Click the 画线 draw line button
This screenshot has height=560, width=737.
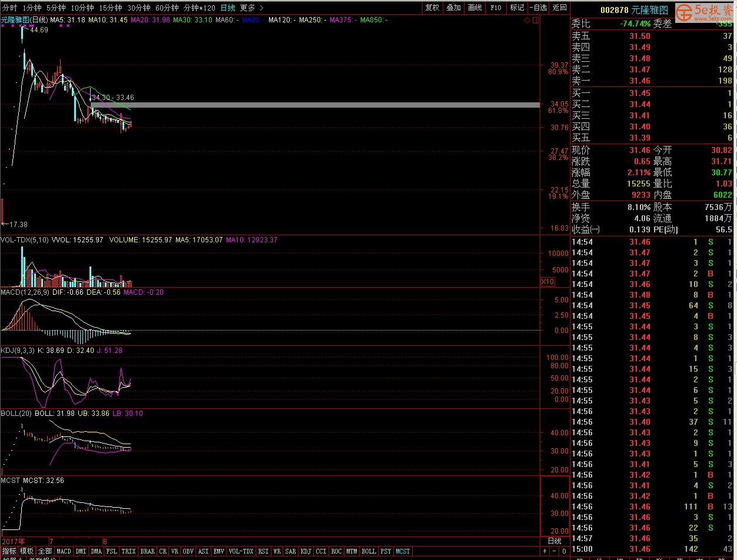(474, 8)
